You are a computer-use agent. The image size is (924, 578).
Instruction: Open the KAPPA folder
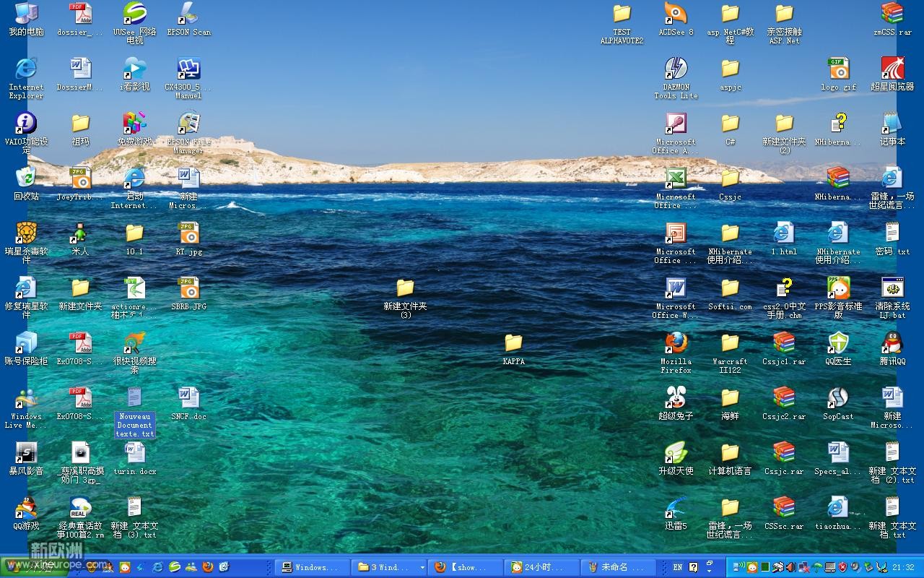[x=513, y=348]
